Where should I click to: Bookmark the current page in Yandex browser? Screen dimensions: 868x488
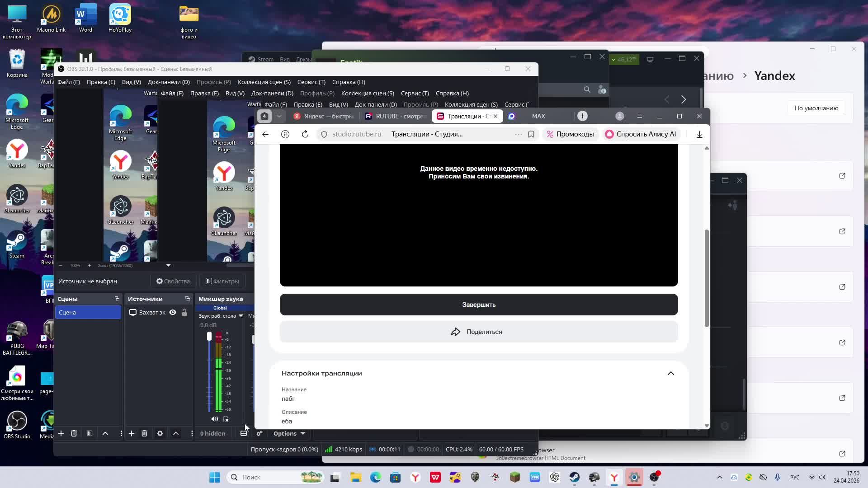(531, 134)
